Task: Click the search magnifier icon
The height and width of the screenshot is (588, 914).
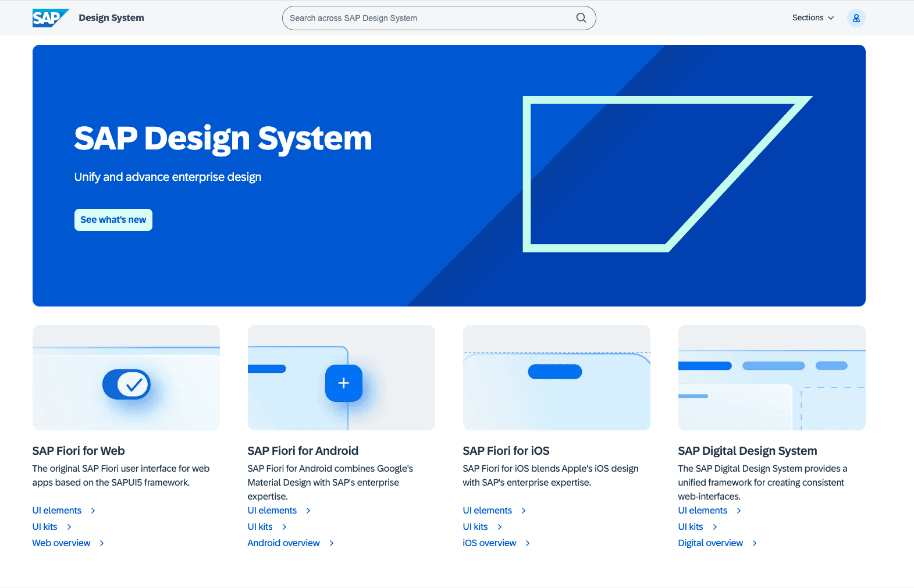Action: pyautogui.click(x=581, y=18)
